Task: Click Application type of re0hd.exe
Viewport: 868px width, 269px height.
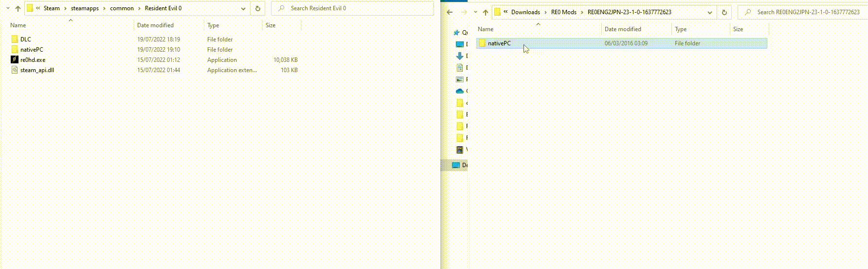Action: [x=222, y=60]
